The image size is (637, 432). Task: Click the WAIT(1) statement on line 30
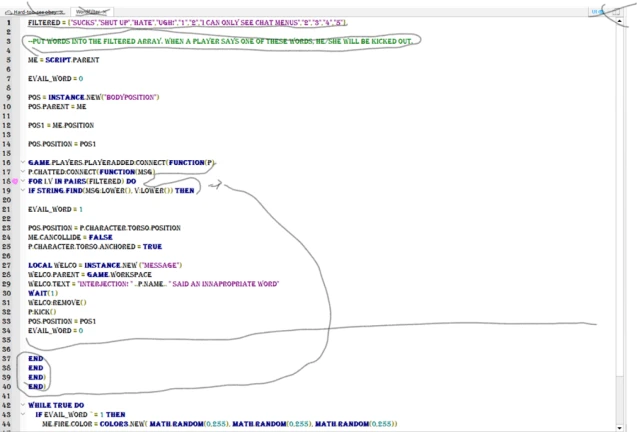(x=42, y=293)
